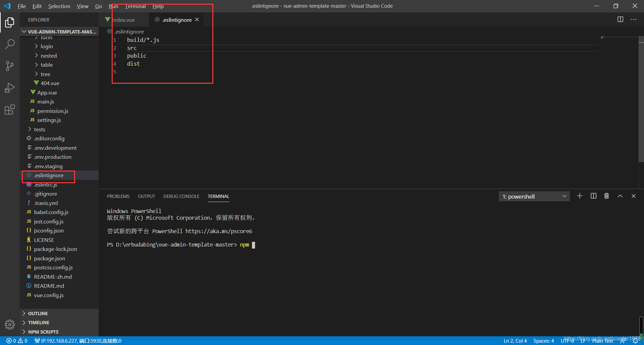The width and height of the screenshot is (644, 345).
Task: Click Ln 2, Col 4 status item
Action: 515,341
